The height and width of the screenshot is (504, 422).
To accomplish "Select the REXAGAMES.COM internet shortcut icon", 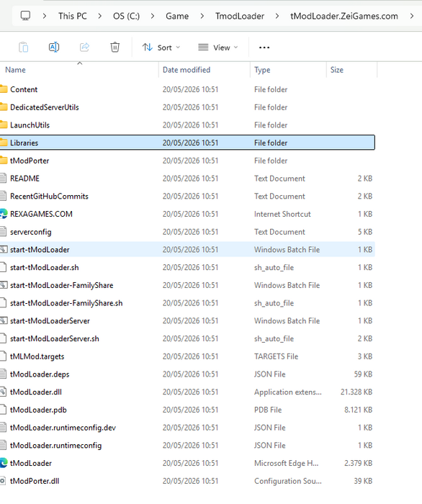I will click(4, 214).
